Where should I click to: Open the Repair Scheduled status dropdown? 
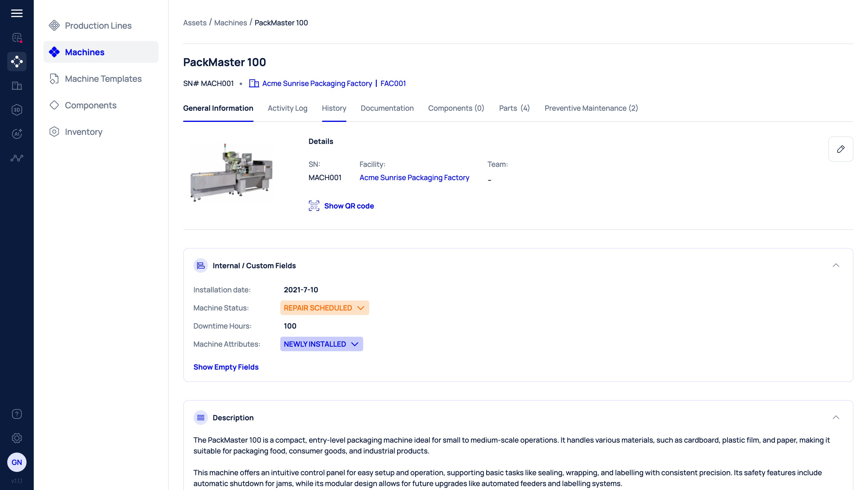pos(324,307)
